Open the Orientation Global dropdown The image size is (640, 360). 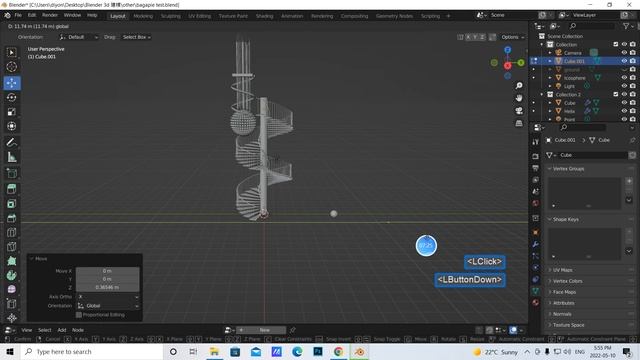[x=108, y=306]
